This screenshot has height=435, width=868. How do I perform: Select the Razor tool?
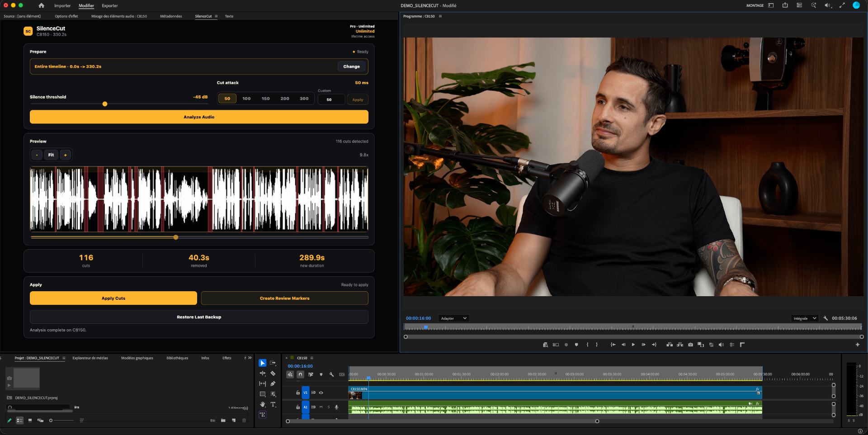click(x=273, y=374)
